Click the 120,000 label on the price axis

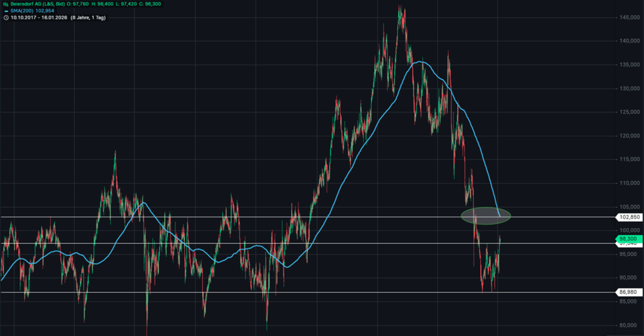[x=629, y=136]
